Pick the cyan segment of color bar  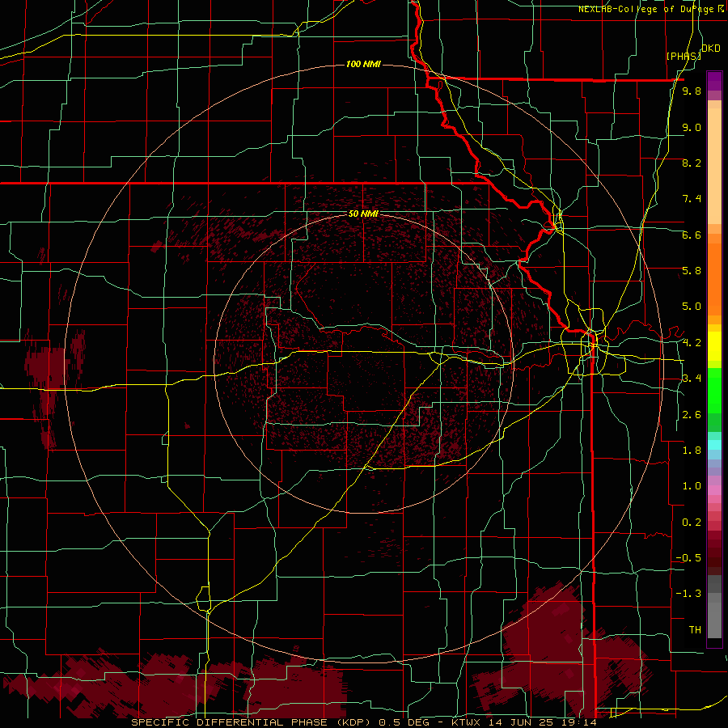click(714, 445)
